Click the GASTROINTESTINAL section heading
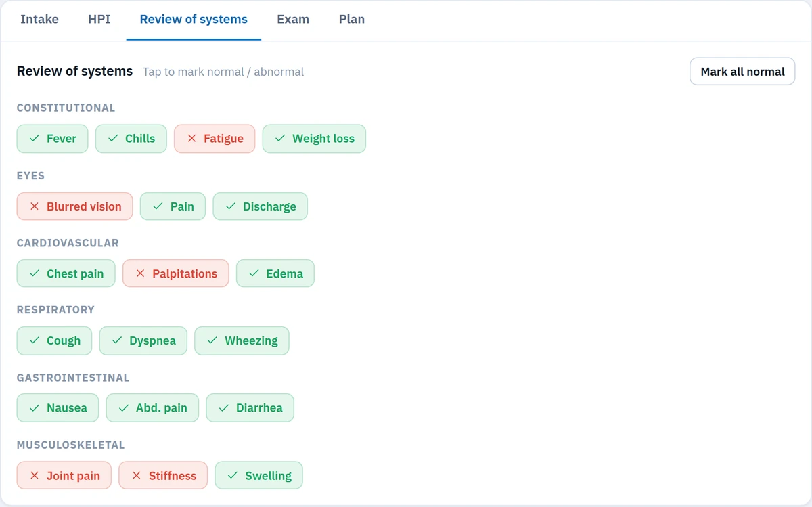Screen dimensions: 812x507 (x=73, y=378)
